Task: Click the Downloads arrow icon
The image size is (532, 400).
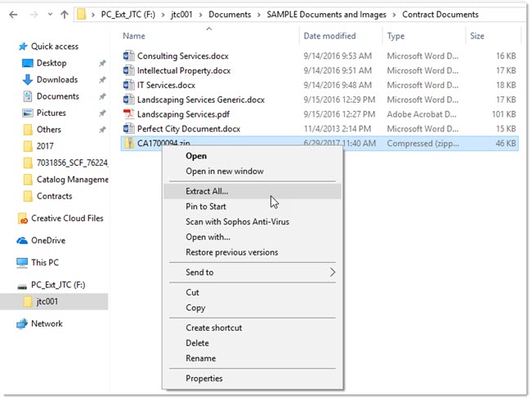Action: pyautogui.click(x=28, y=80)
